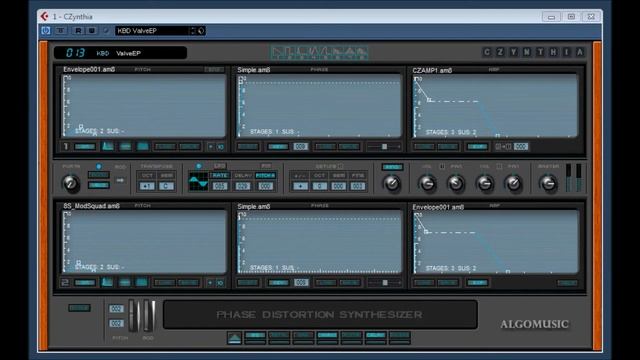Click the LFO delay value 029
Image resolution: width=640 pixels, height=360 pixels.
click(x=242, y=186)
